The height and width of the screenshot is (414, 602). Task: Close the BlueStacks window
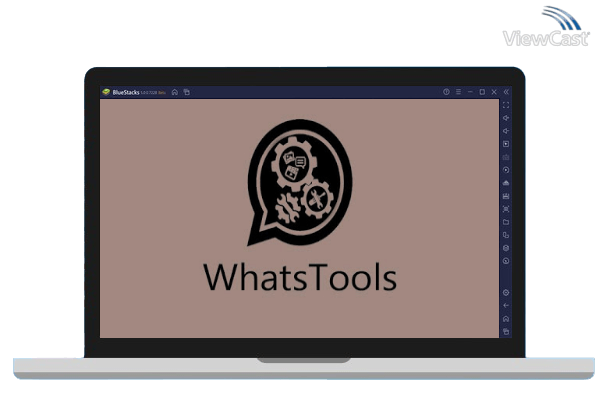coord(494,92)
